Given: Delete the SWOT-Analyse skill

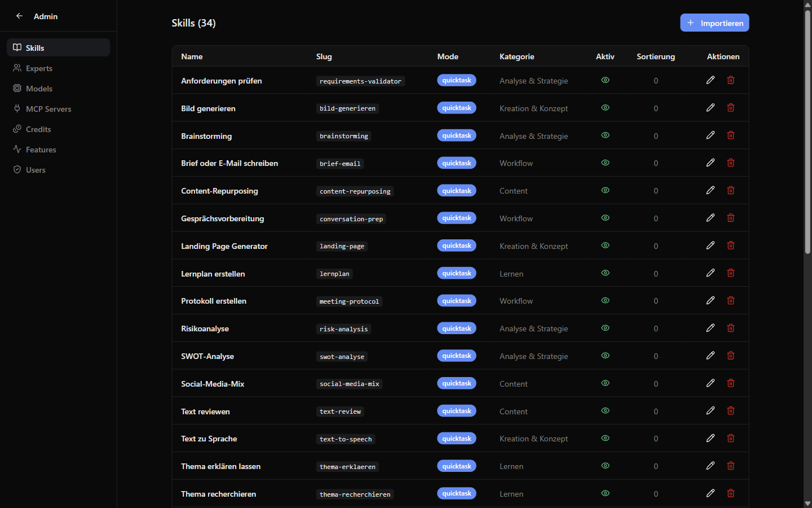Looking at the screenshot, I should coord(731,356).
